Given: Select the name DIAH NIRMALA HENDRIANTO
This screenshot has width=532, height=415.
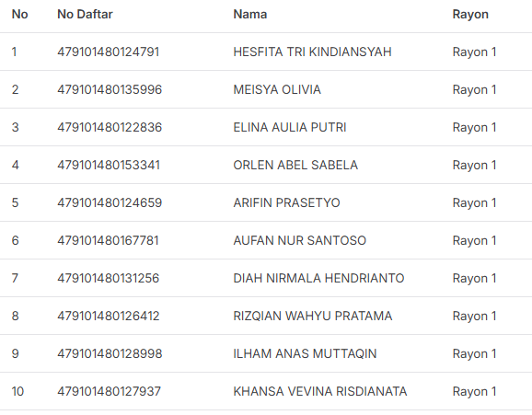Looking at the screenshot, I should 318,278.
